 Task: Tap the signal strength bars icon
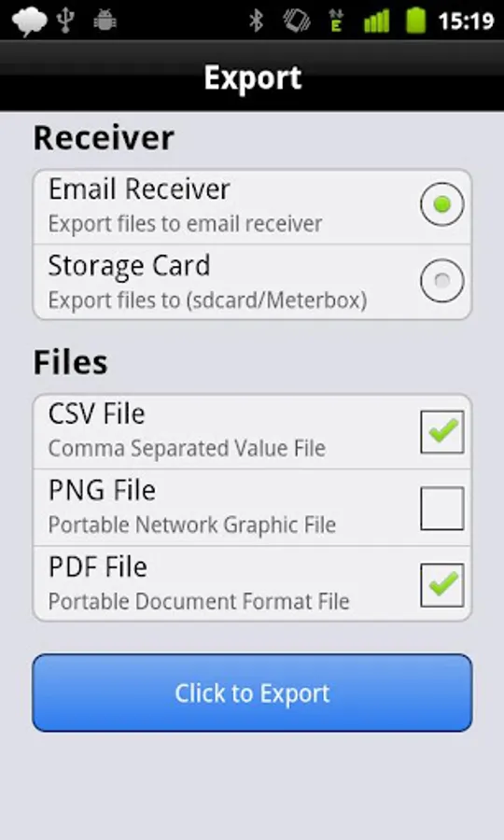pyautogui.click(x=376, y=21)
